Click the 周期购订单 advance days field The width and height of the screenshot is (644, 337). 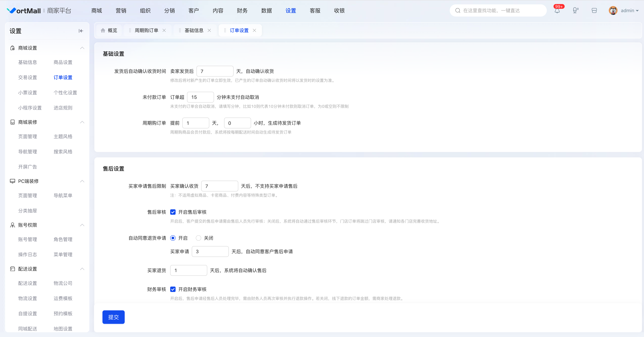[x=196, y=123]
